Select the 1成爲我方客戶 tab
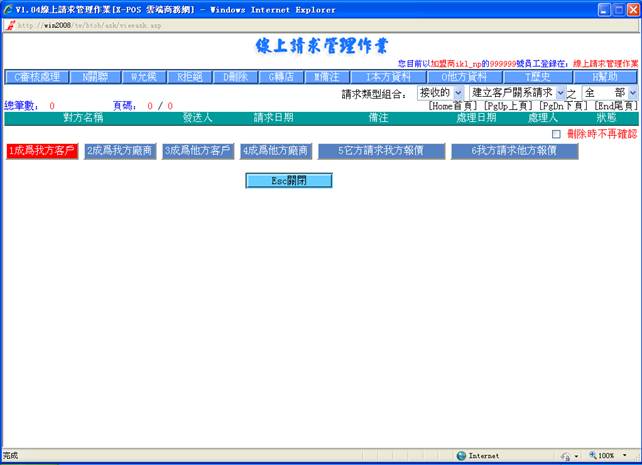The image size is (642, 465). point(41,151)
